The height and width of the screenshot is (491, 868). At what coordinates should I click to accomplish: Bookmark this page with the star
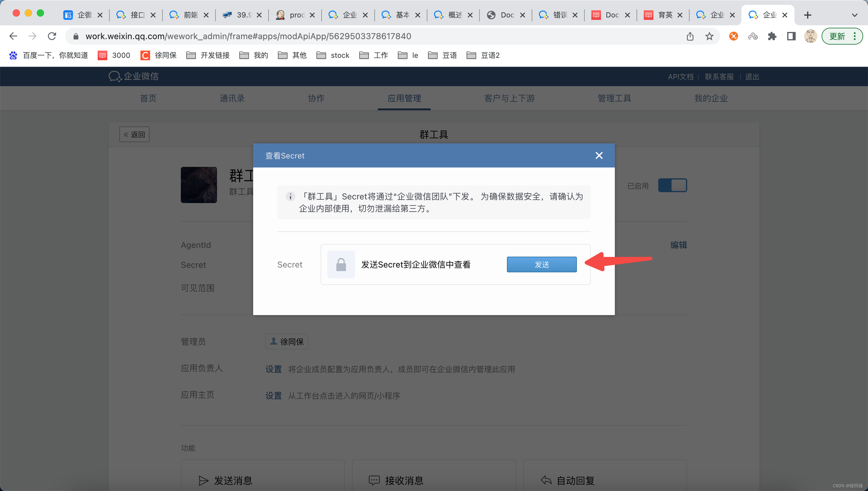tap(709, 36)
